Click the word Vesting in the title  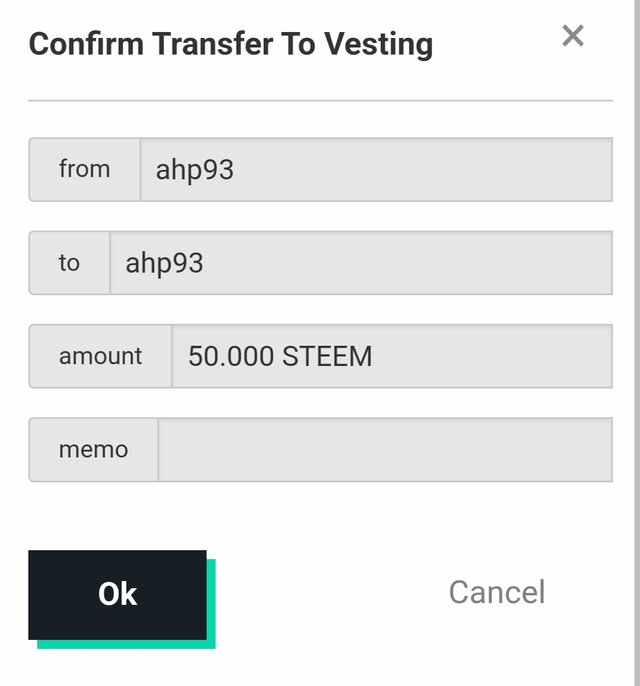[378, 44]
